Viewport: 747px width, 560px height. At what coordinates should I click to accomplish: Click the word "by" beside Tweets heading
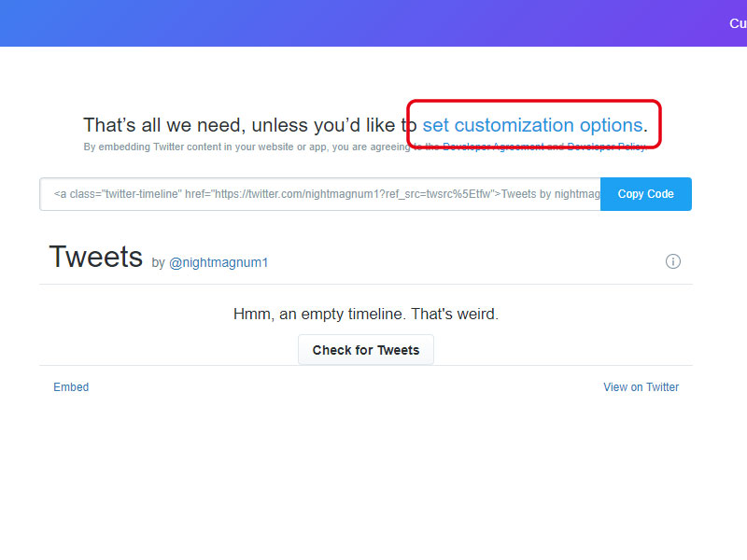158,263
